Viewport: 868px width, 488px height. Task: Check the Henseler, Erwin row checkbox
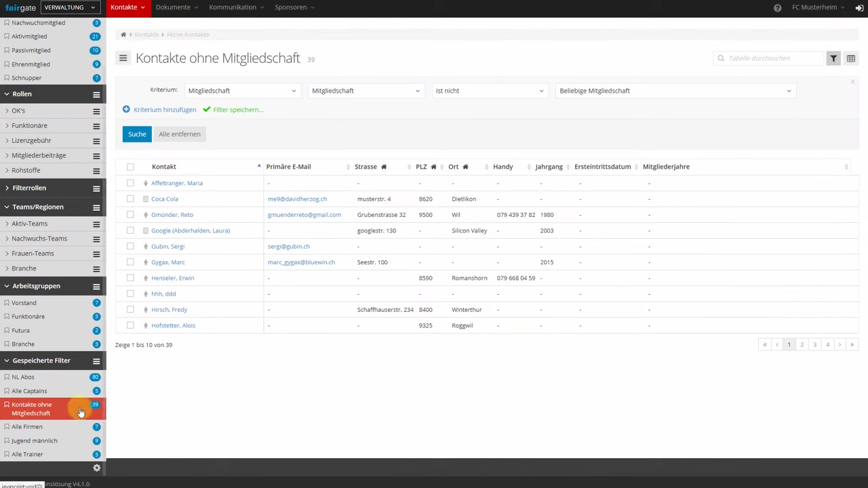click(130, 278)
